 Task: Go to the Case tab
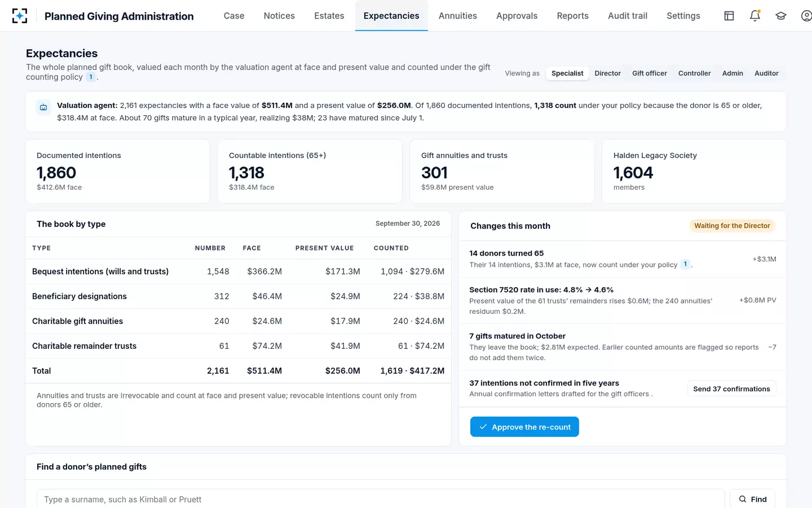pos(234,16)
